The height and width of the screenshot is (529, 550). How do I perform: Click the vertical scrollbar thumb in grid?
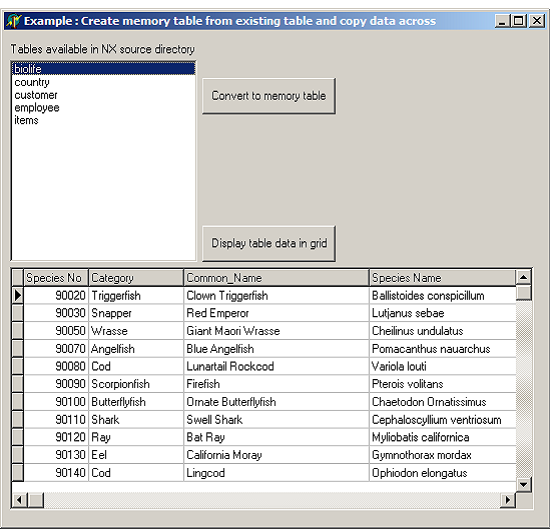click(x=523, y=293)
